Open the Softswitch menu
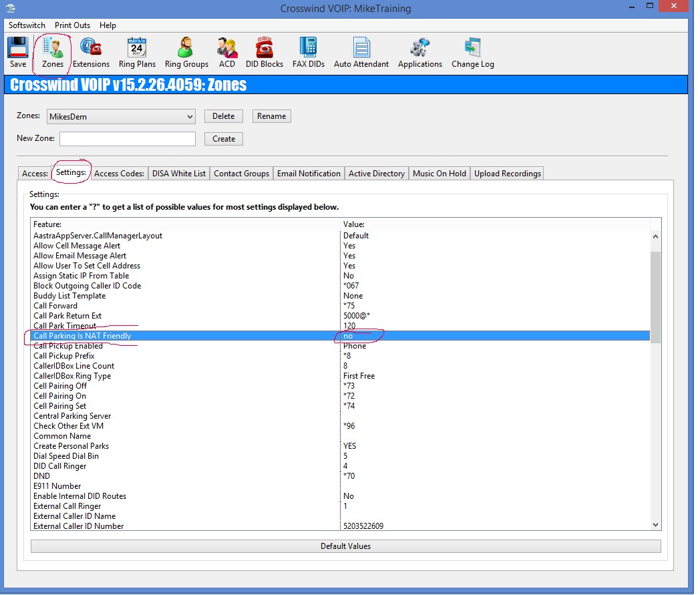Image resolution: width=700 pixels, height=595 pixels. tap(27, 25)
